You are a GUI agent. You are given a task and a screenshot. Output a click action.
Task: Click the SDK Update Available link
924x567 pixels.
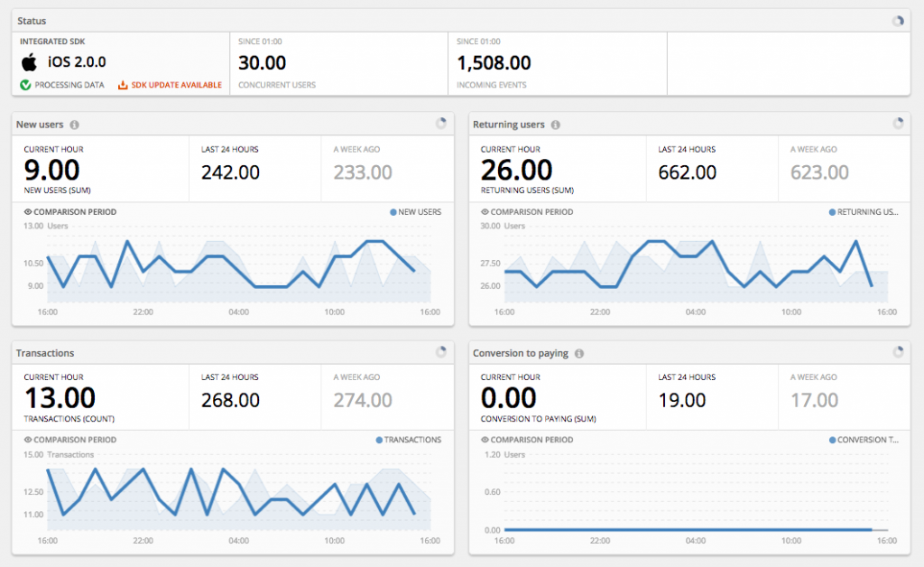point(176,85)
